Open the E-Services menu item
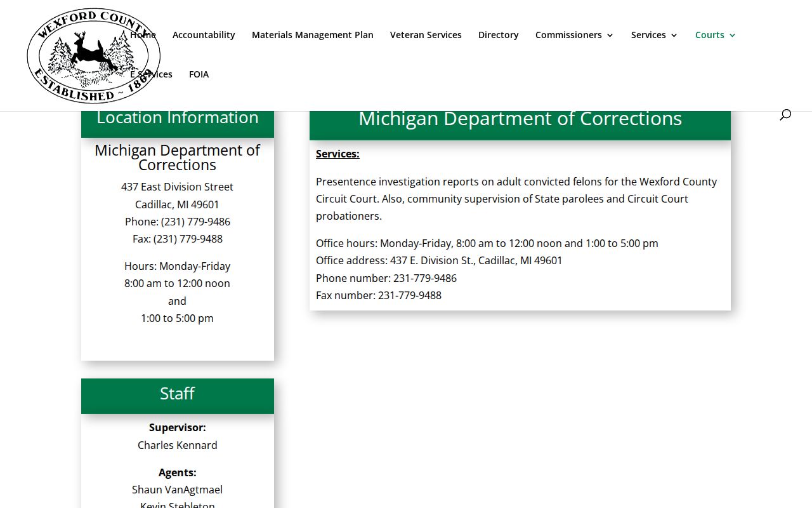 point(152,74)
